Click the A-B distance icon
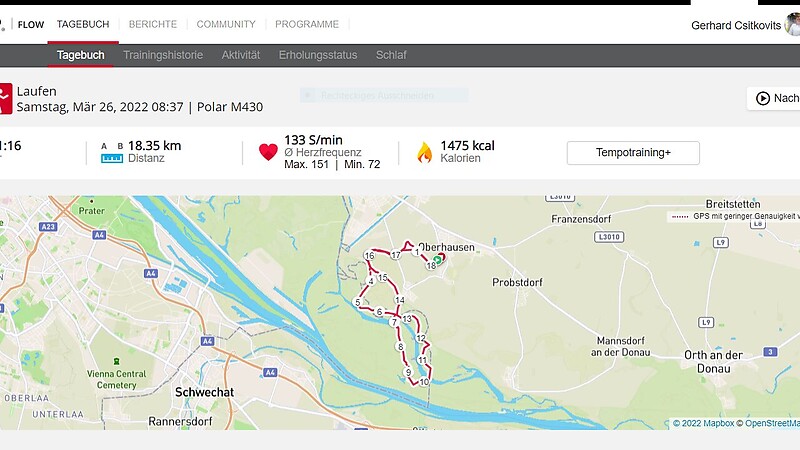Image resolution: width=800 pixels, height=450 pixels. point(112,153)
